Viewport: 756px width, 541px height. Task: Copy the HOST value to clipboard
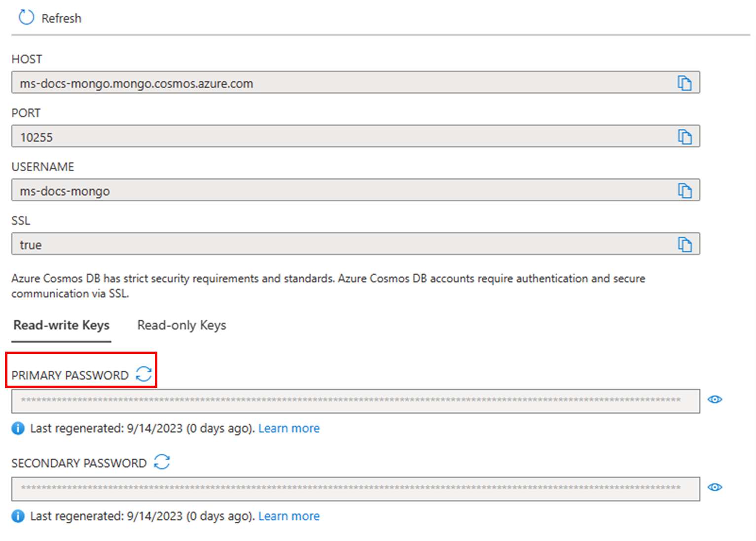684,83
